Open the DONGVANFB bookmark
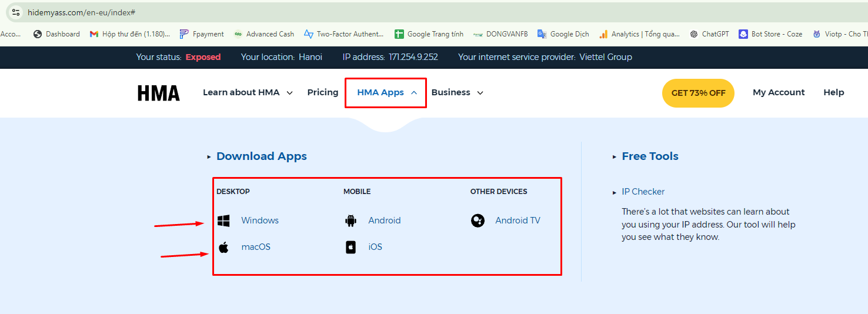Viewport: 868px width, 314px height. [x=500, y=34]
